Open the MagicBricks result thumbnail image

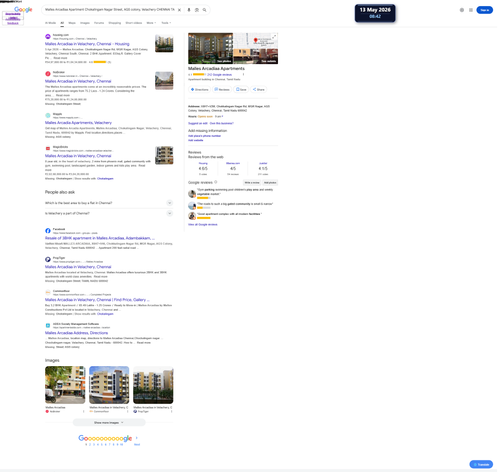164,155
